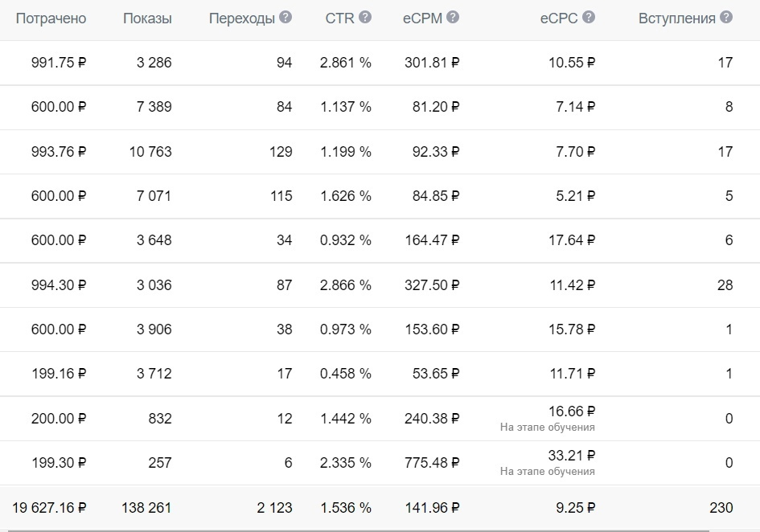
Task: Select joins value 28
Action: (x=725, y=285)
